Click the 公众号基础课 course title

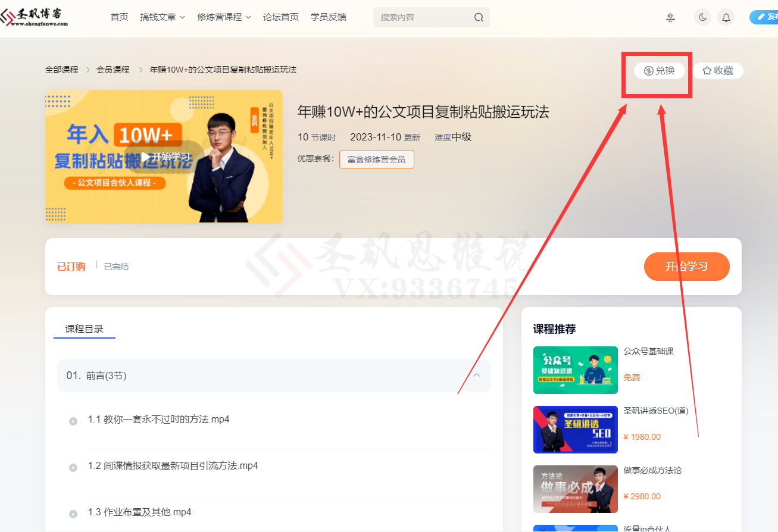649,351
